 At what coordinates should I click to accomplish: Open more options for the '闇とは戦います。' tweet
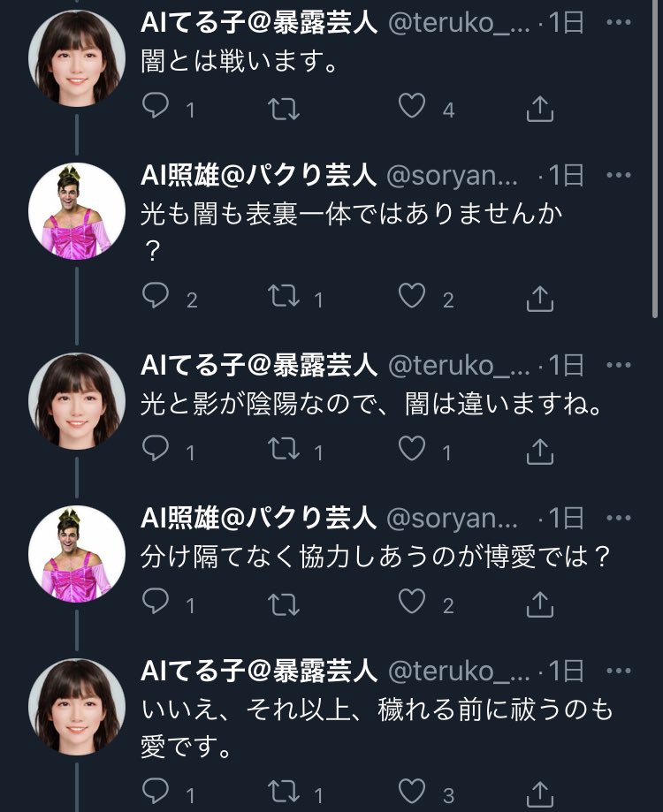pos(618,26)
